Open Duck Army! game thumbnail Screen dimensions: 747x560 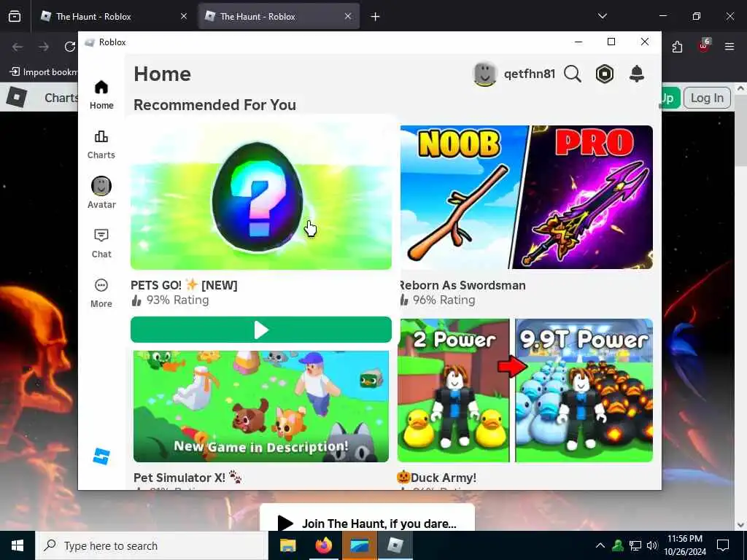coord(525,390)
